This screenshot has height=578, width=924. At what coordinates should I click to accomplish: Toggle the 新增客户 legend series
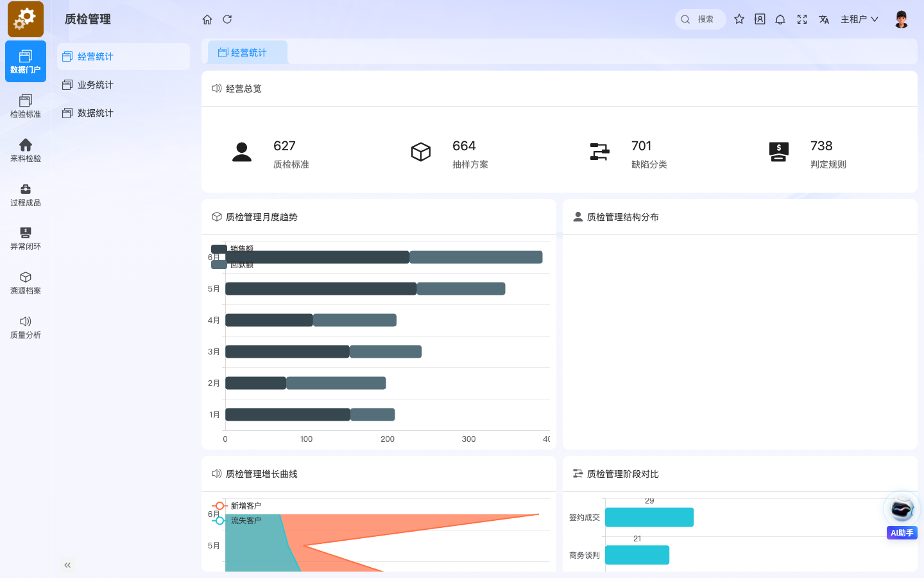point(237,506)
